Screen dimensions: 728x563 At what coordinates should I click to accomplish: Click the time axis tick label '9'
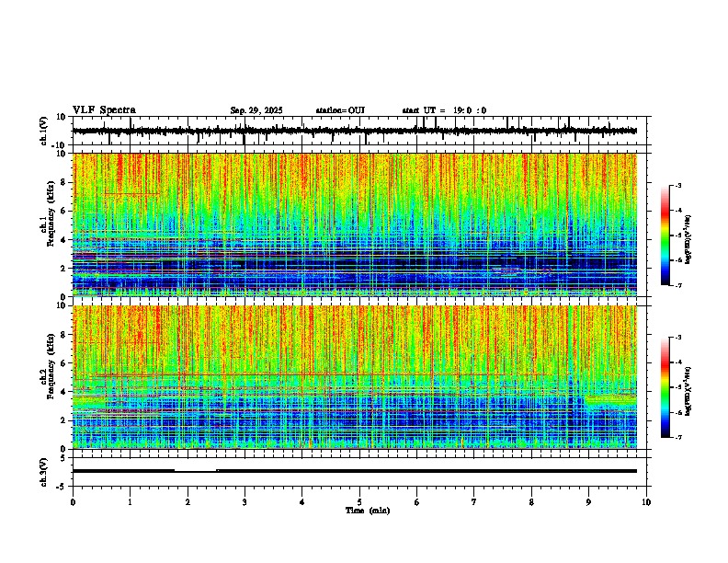(x=588, y=502)
